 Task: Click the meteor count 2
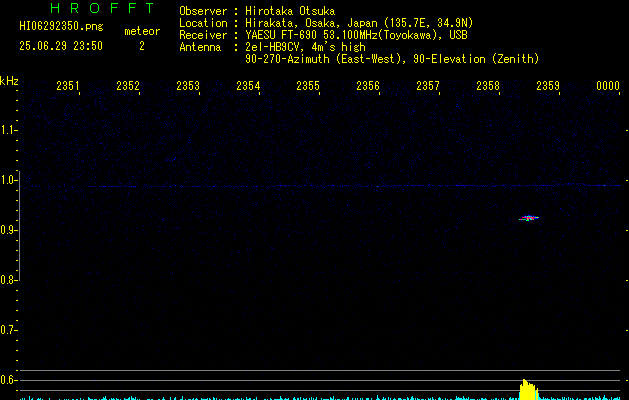tap(142, 46)
